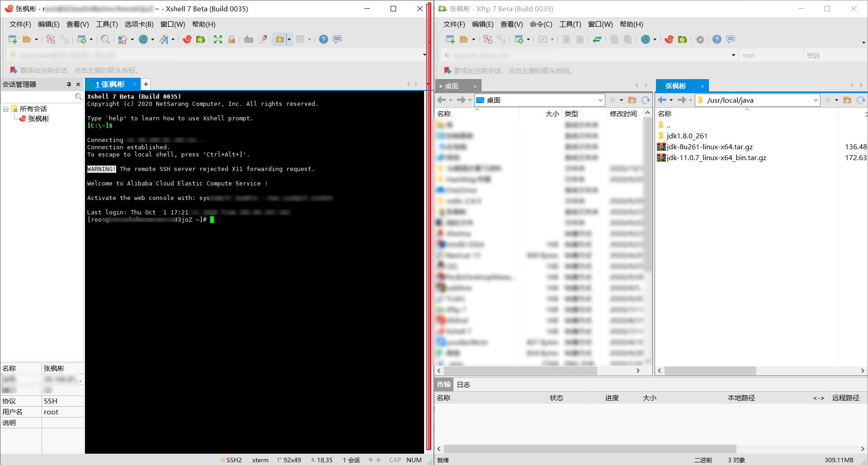Expand Xshell address bar dropdown arrow
This screenshot has width=868, height=465.
(x=425, y=55)
